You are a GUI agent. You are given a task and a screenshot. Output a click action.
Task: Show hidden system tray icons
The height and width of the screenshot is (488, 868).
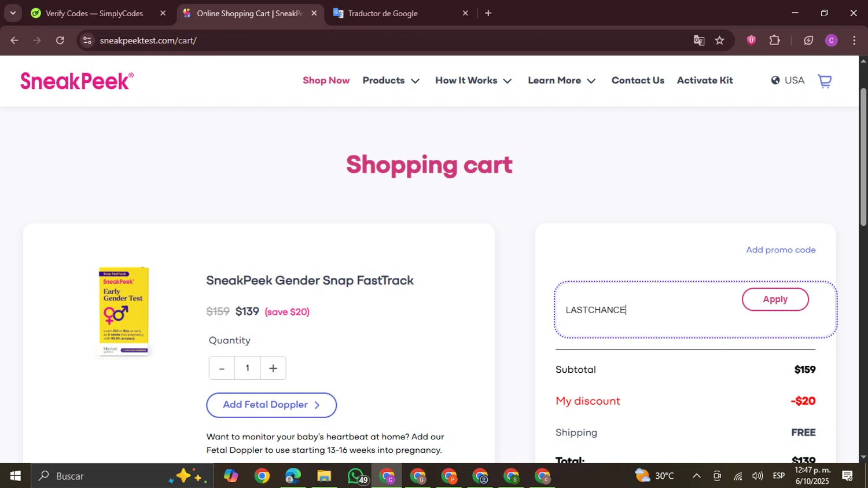697,476
